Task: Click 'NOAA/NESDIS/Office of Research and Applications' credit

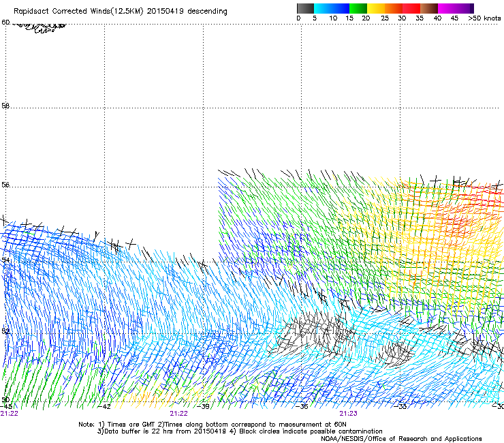Action: point(401,439)
